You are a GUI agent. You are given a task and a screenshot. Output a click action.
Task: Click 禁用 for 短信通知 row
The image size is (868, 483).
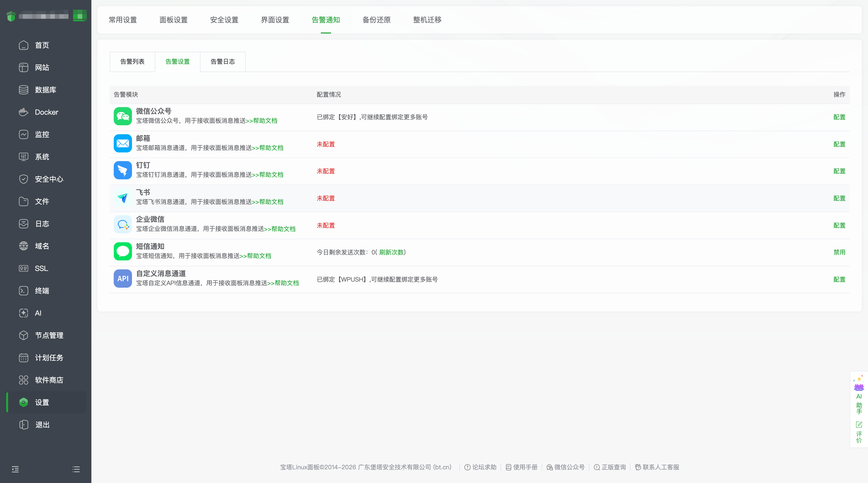(839, 252)
